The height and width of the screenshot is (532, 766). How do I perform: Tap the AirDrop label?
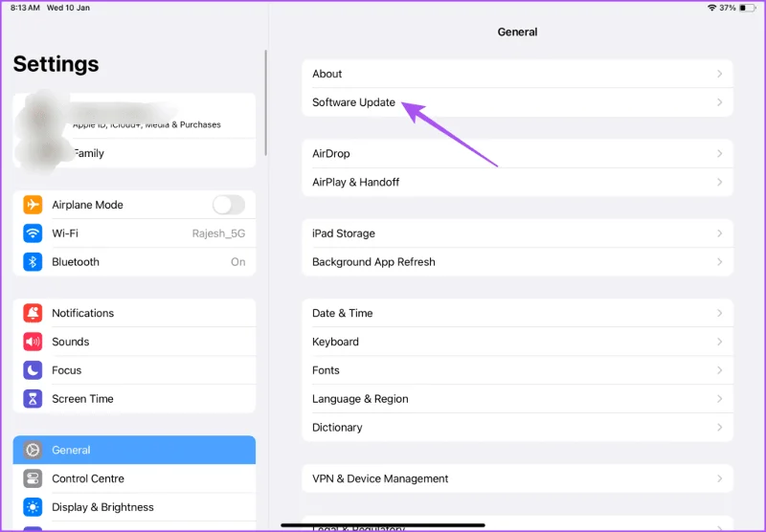tap(330, 153)
